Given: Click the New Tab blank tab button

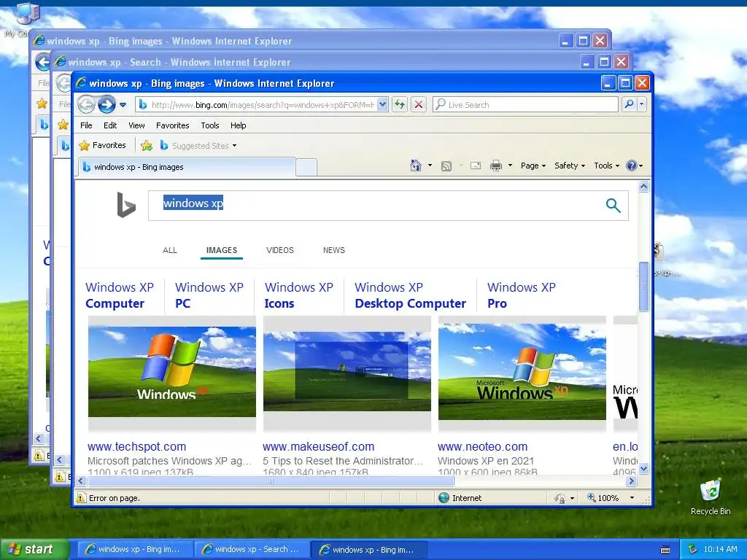Looking at the screenshot, I should click(306, 167).
